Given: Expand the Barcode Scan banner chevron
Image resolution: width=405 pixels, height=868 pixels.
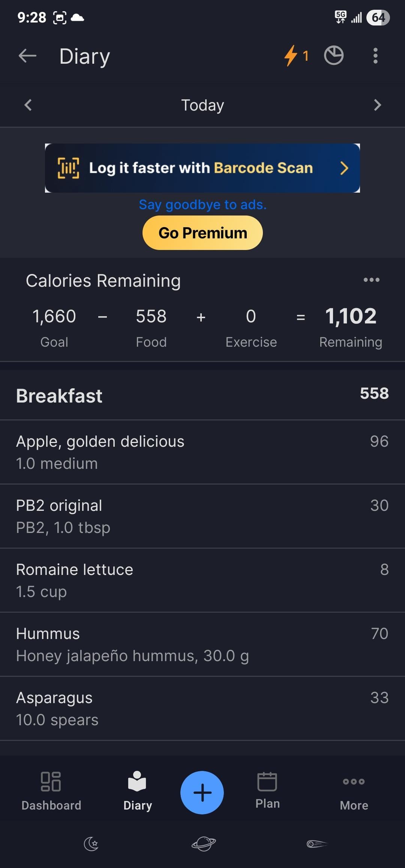Looking at the screenshot, I should coord(344,168).
